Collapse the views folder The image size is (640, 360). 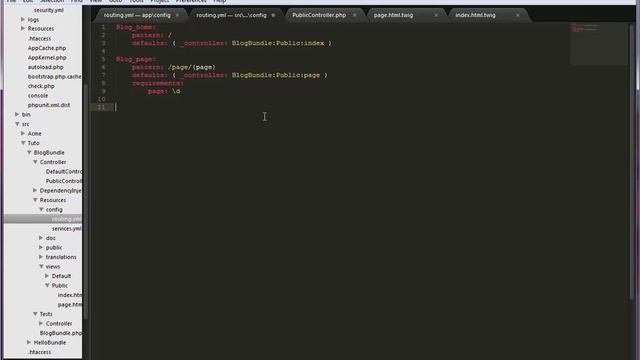[x=41, y=267]
